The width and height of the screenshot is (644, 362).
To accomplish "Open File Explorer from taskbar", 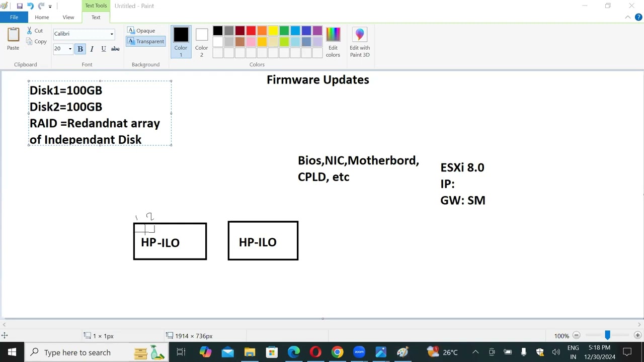I will (x=250, y=352).
